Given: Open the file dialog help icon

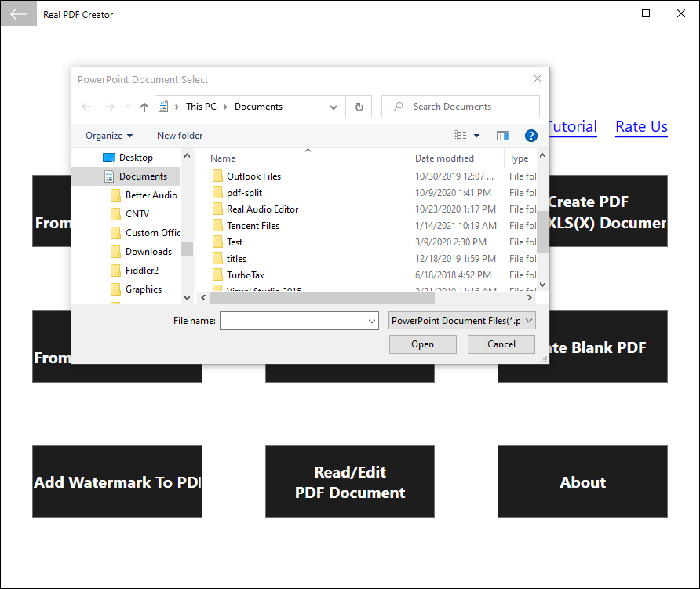Looking at the screenshot, I should coord(530,136).
